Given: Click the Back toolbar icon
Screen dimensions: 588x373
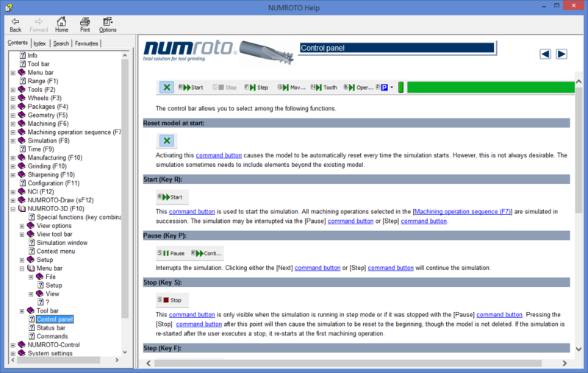Looking at the screenshot, I should click(15, 24).
